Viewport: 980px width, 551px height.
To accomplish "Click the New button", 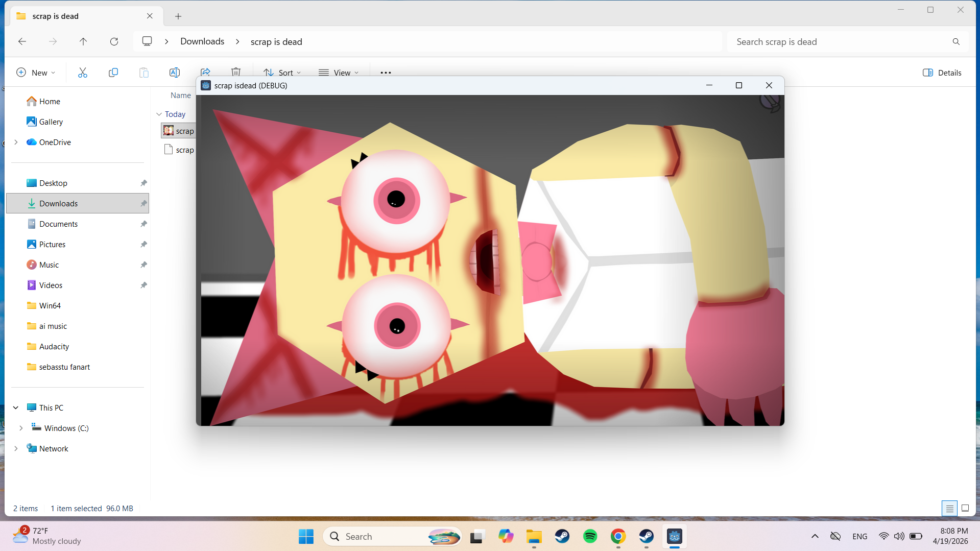I will click(x=36, y=73).
